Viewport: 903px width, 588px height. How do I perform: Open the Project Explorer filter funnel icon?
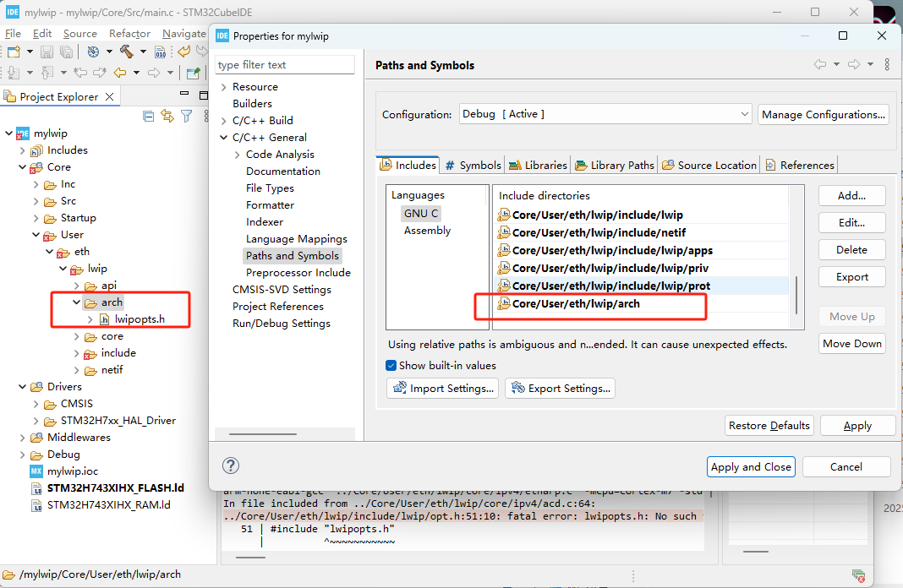pos(186,117)
